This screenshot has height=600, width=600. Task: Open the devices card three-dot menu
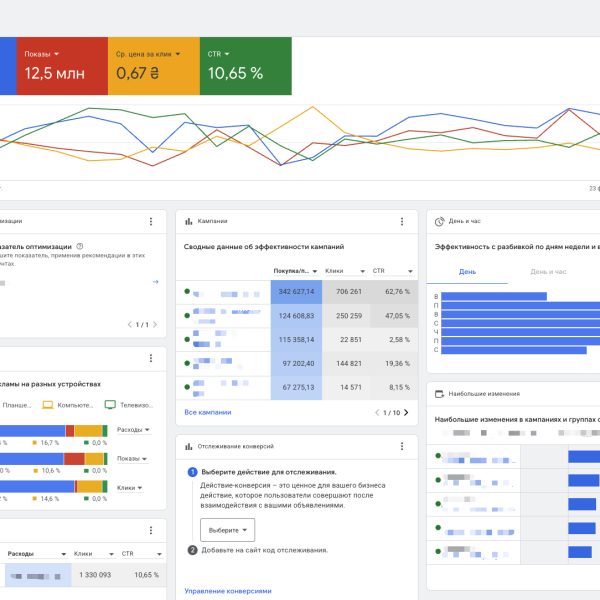point(151,359)
